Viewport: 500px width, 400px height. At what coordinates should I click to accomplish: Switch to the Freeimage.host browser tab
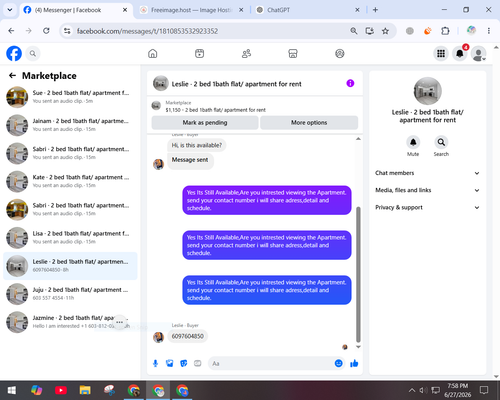coord(192,10)
